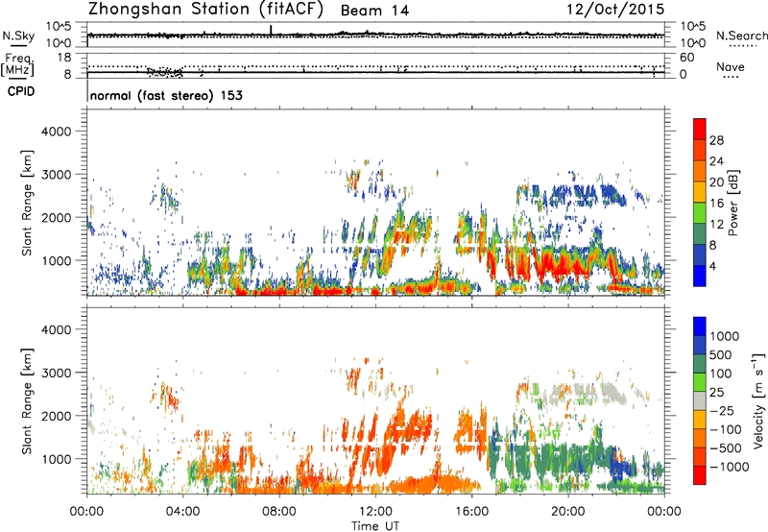Click the '4' power scale value
Screen dimensions: 768x532
click(712, 266)
